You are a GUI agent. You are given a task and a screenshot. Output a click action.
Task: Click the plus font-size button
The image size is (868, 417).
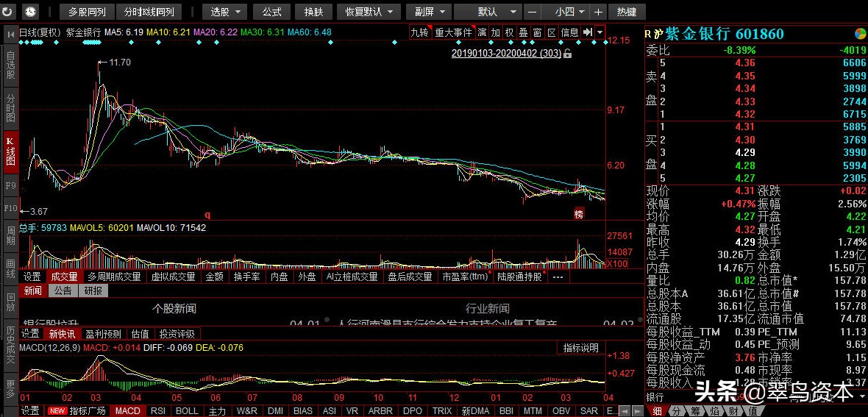point(599,12)
